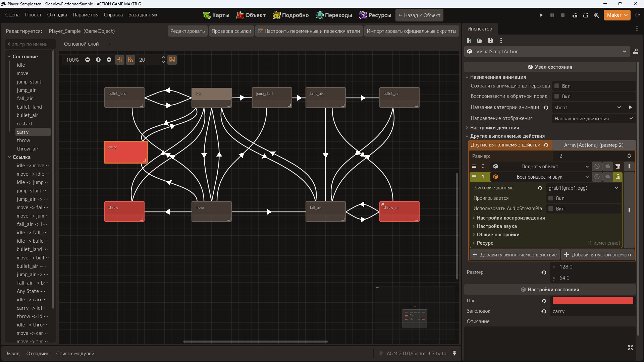
Task: Click Назад к Объект button
Action: [x=419, y=15]
